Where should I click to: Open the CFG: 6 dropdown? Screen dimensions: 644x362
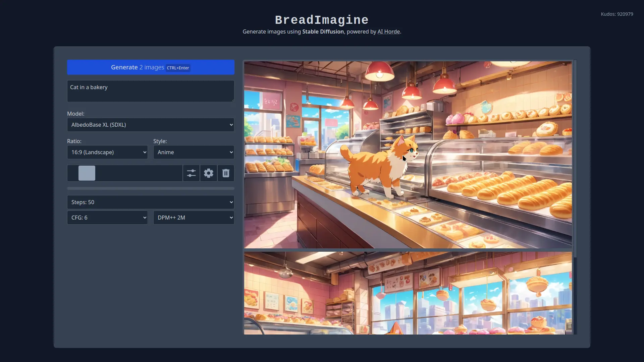(x=107, y=218)
